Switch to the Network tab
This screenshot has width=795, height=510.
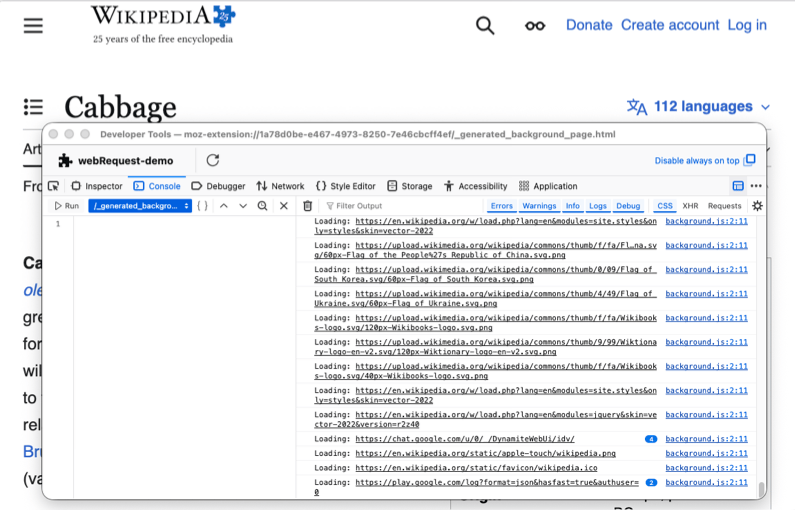pos(280,186)
